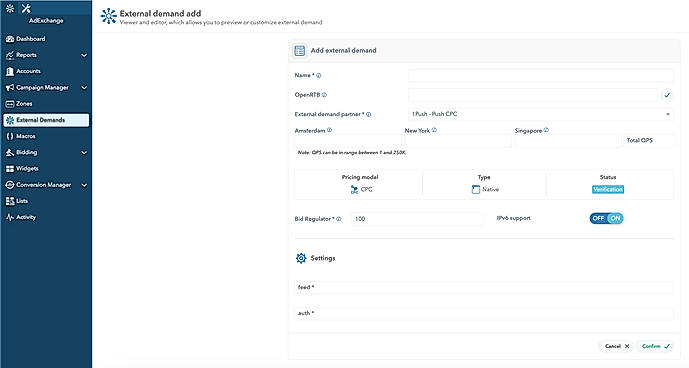
Task: Click the OpenRTB checkmark validate button
Action: pyautogui.click(x=667, y=95)
